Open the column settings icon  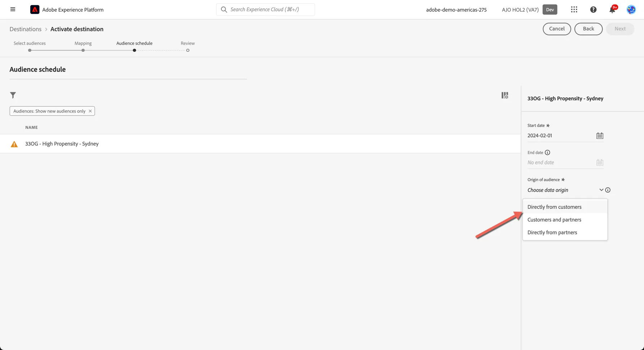[x=505, y=95]
